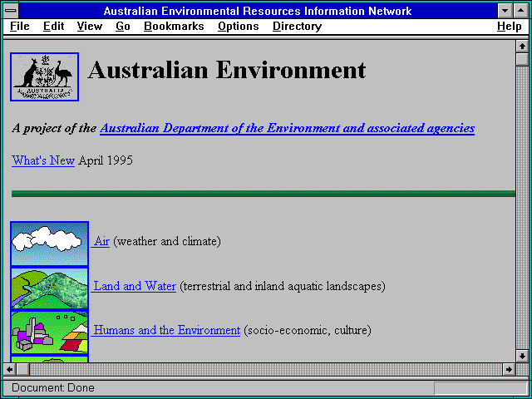Open the Directory menu
Viewport: 532px width, 399px height.
click(298, 26)
